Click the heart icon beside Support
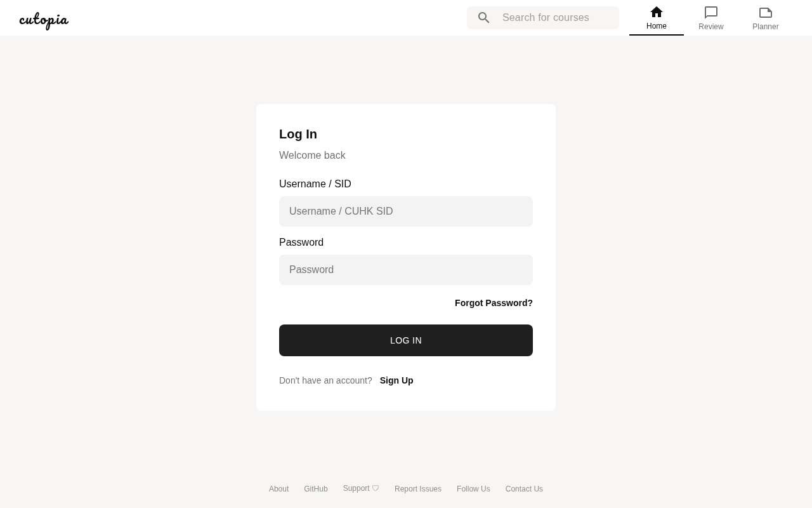812x508 pixels. (376, 488)
